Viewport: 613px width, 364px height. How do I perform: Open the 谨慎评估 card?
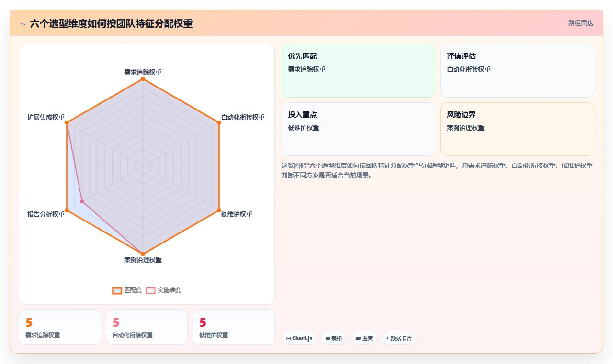[x=517, y=71]
